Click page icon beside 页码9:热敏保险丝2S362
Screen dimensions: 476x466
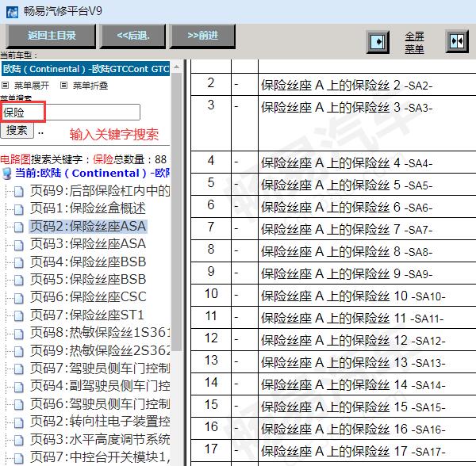pos(19,351)
